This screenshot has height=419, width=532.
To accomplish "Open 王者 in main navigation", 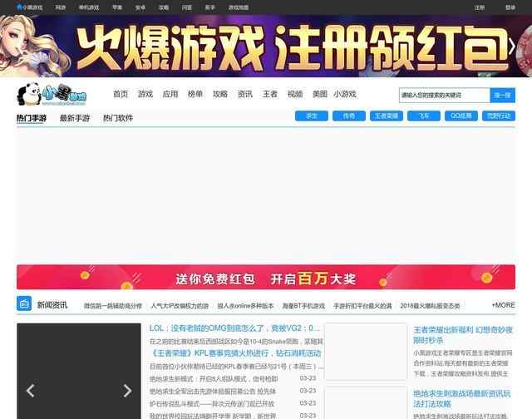I will point(270,94).
